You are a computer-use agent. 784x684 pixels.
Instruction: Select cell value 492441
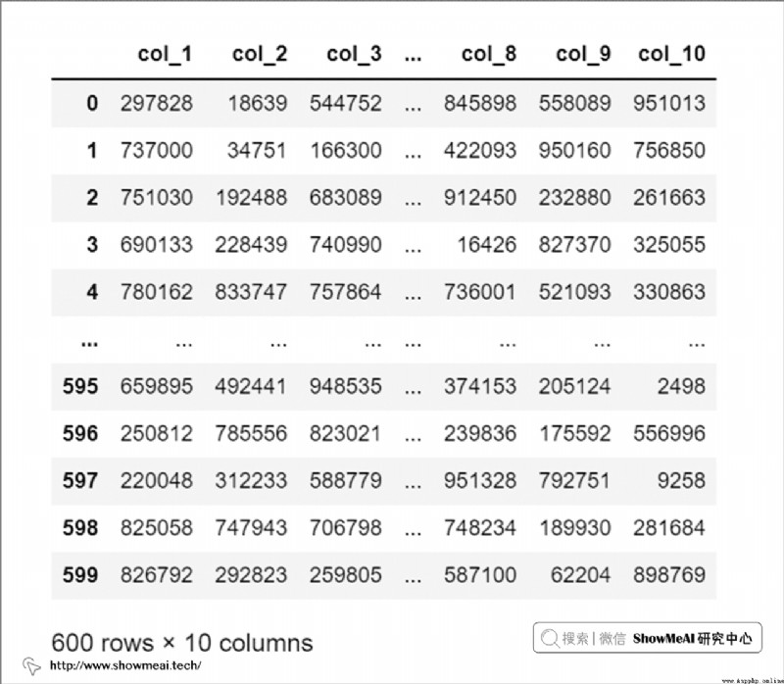252,386
